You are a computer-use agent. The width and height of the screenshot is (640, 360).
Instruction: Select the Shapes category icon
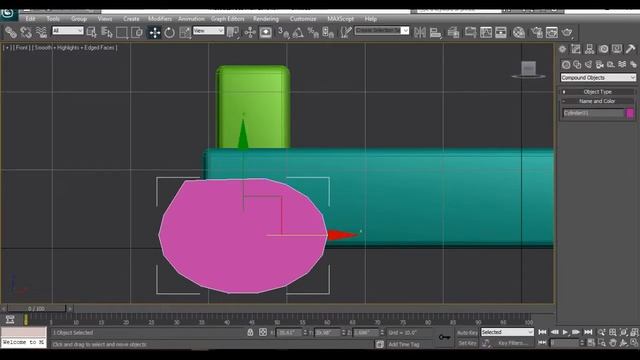tap(577, 64)
